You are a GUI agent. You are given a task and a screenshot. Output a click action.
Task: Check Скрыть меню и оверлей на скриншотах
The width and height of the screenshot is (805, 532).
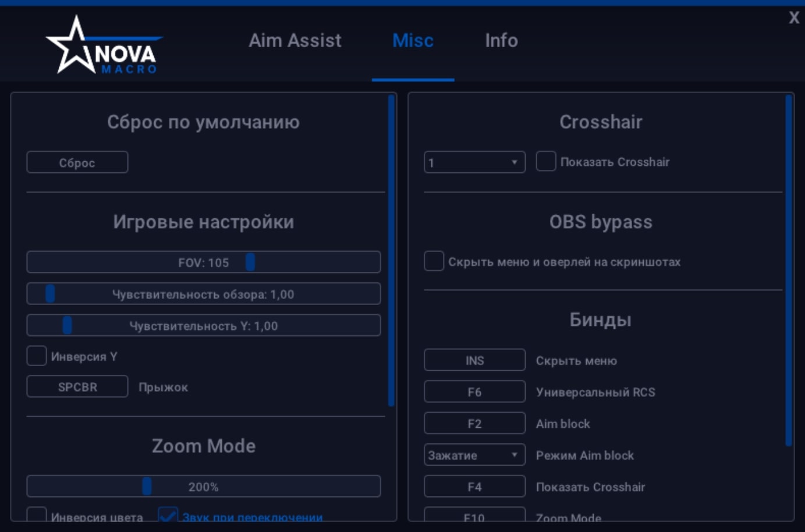tap(434, 261)
